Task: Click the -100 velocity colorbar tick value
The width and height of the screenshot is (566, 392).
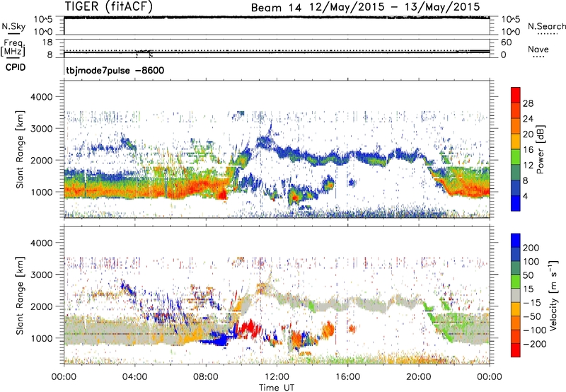Action: (535, 330)
